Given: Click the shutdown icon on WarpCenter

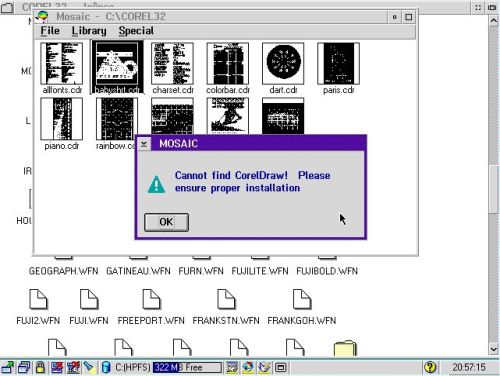Looking at the screenshot, I should (x=73, y=367).
